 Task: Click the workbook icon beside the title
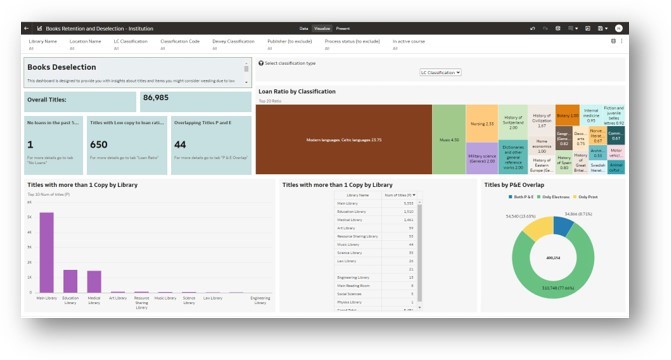tap(39, 29)
